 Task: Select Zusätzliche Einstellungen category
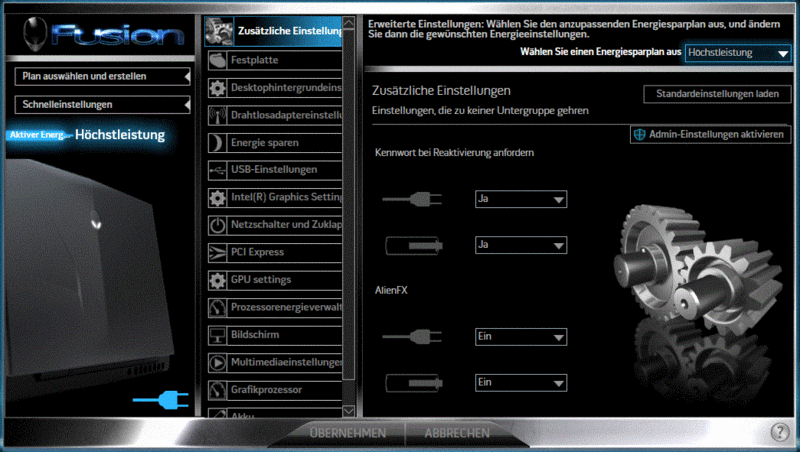[x=273, y=31]
